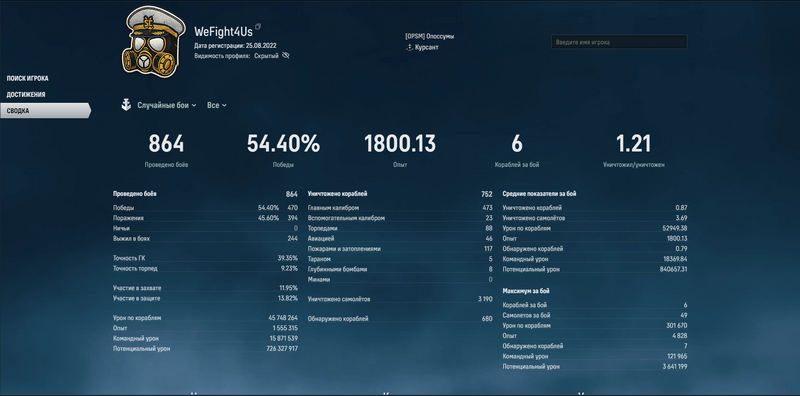Screen dimensions: 800x396
Task: Click the Скрытый profile visibility value
Action: point(266,56)
